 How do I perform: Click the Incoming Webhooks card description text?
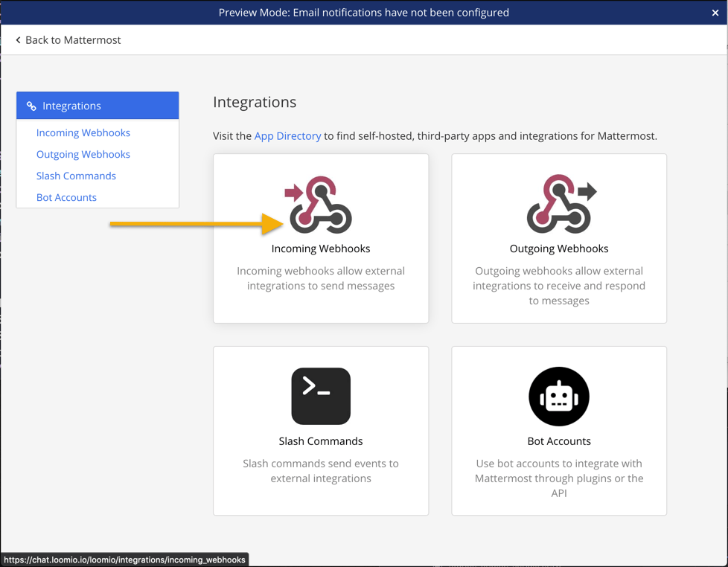click(321, 278)
